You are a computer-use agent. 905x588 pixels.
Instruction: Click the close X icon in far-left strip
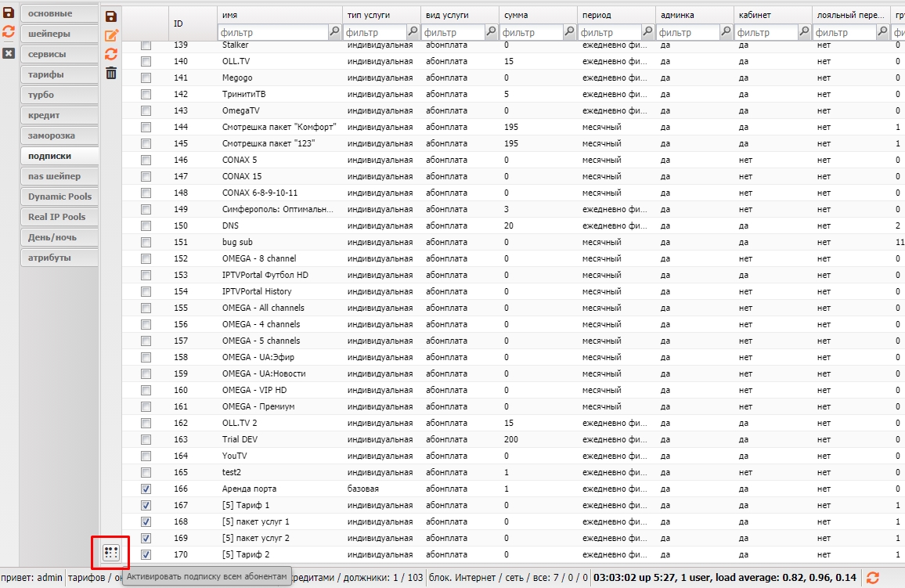pos(9,53)
